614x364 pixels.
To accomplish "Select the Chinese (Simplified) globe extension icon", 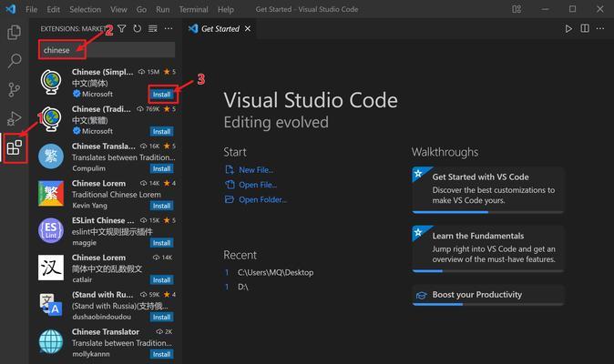I will tap(51, 82).
